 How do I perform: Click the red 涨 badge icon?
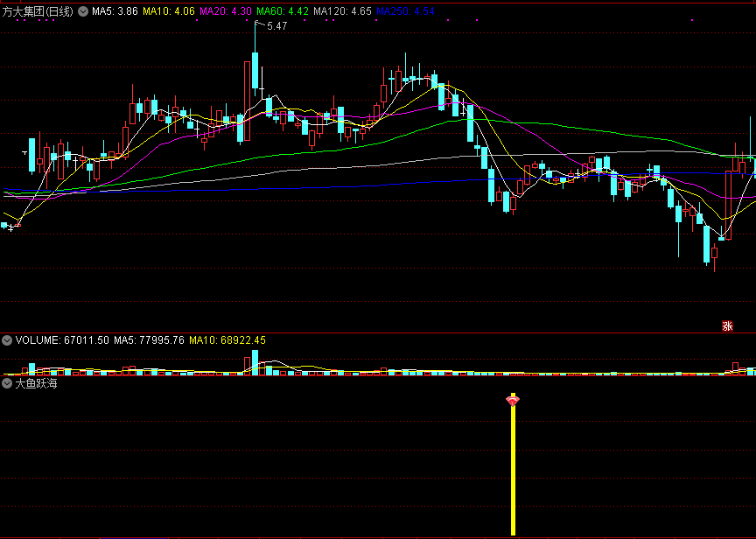click(727, 325)
